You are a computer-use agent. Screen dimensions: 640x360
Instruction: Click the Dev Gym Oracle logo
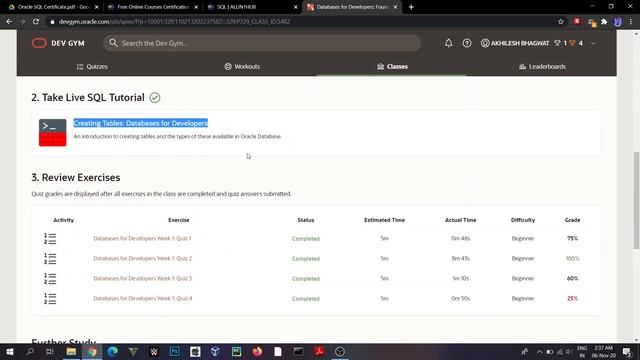39,43
